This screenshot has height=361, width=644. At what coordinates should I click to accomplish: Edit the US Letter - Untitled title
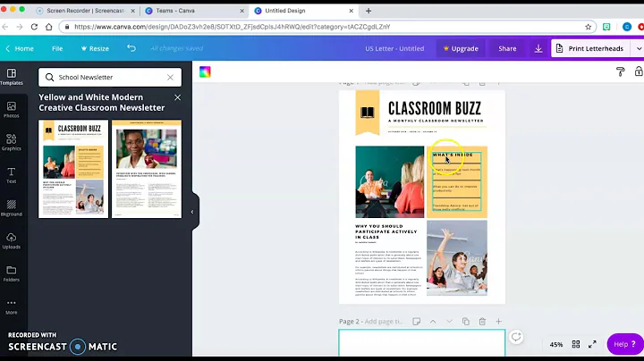pyautogui.click(x=394, y=48)
